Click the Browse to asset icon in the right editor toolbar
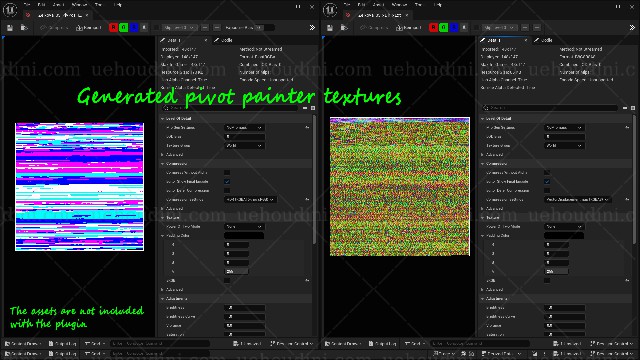 click(x=344, y=28)
